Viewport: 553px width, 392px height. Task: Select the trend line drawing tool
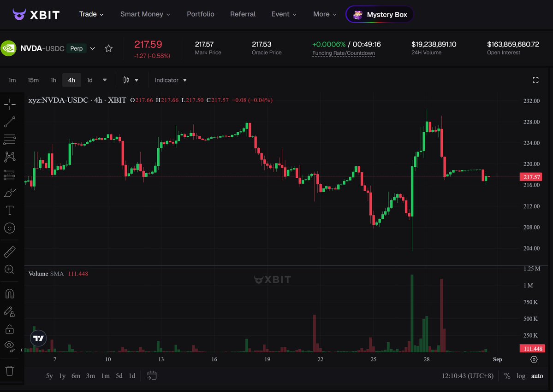click(10, 122)
